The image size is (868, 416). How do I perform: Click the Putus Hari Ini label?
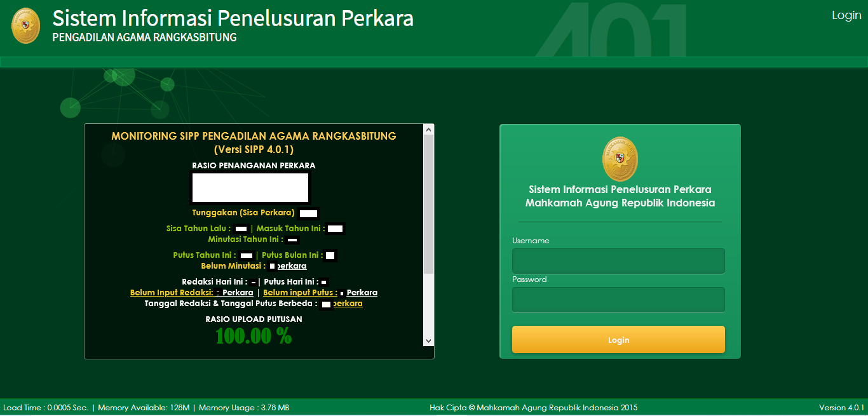[x=291, y=281]
